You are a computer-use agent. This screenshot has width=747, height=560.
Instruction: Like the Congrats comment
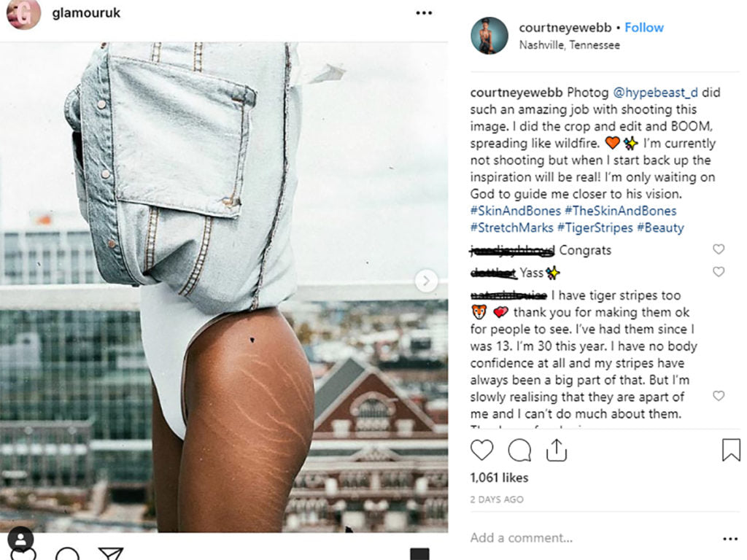719,249
